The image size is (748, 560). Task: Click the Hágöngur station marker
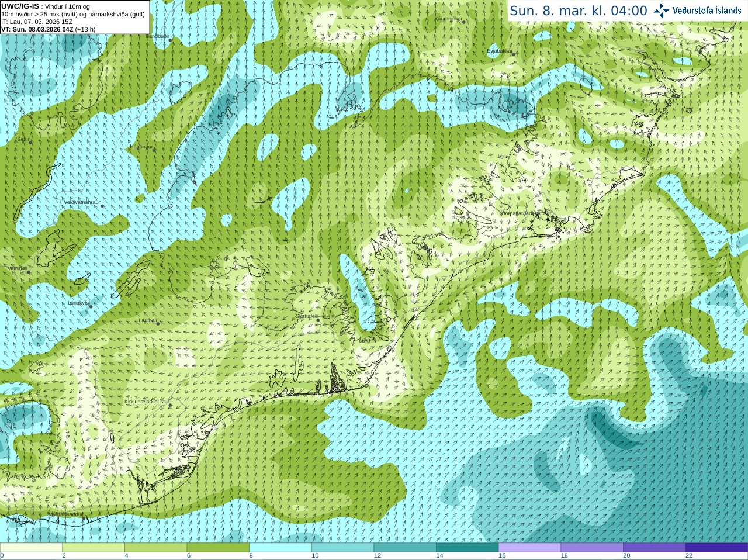154,150
